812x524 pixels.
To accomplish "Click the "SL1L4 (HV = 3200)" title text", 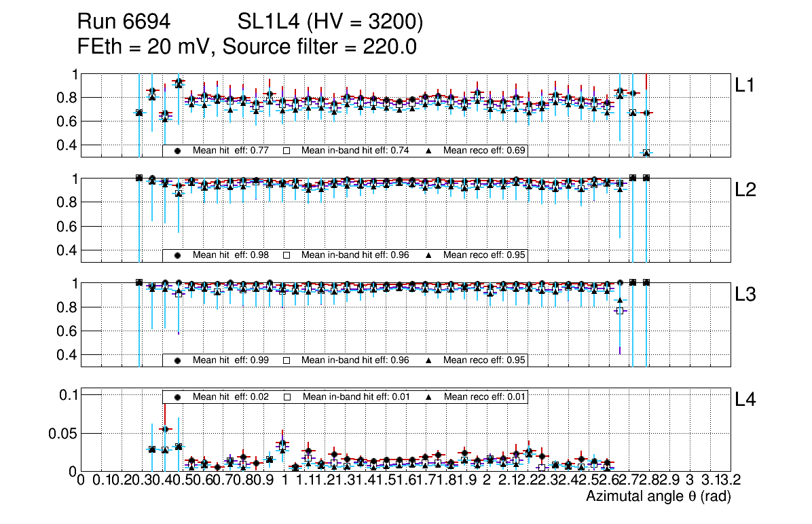I will (x=331, y=22).
